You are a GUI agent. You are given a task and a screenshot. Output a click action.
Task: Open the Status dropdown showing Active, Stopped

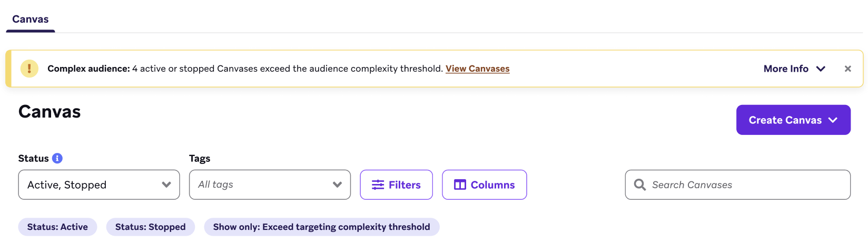(x=99, y=185)
